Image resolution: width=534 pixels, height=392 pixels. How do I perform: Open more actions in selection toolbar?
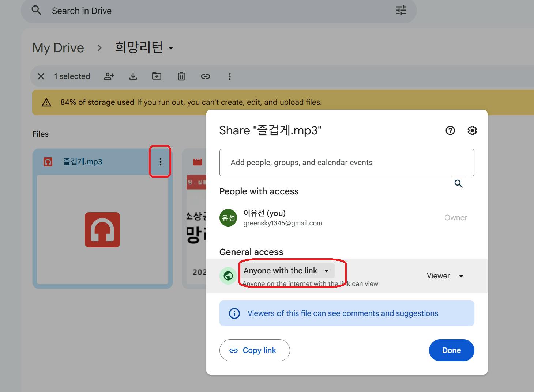(x=230, y=76)
